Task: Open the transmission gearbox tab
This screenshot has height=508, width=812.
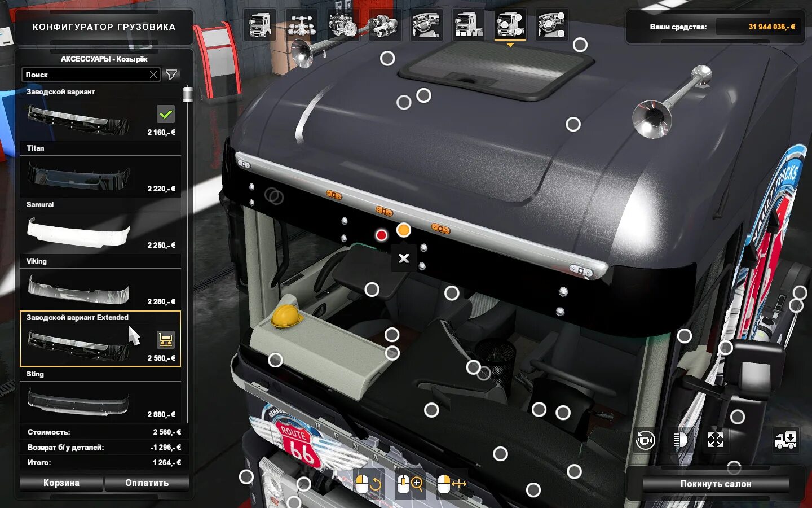Action: (385, 25)
